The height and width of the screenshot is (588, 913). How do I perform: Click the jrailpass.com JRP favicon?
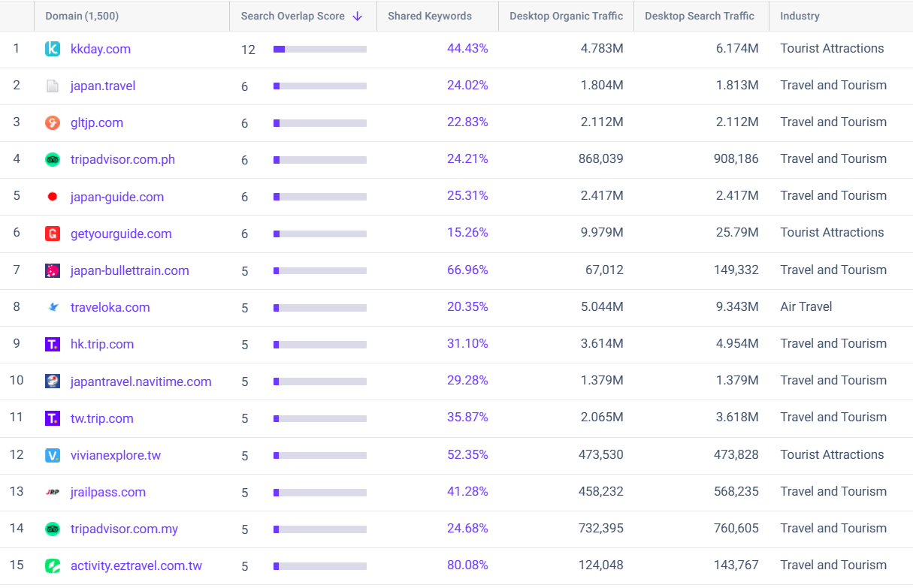[x=53, y=492]
